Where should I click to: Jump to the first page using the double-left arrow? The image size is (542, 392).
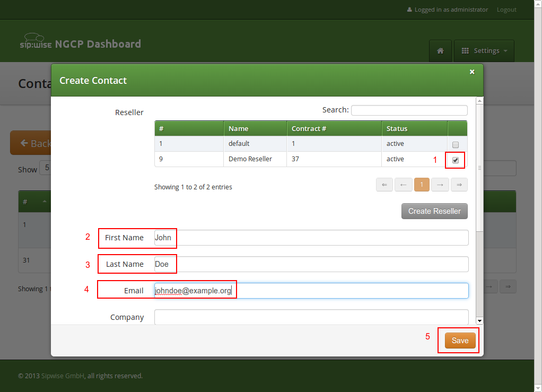384,184
